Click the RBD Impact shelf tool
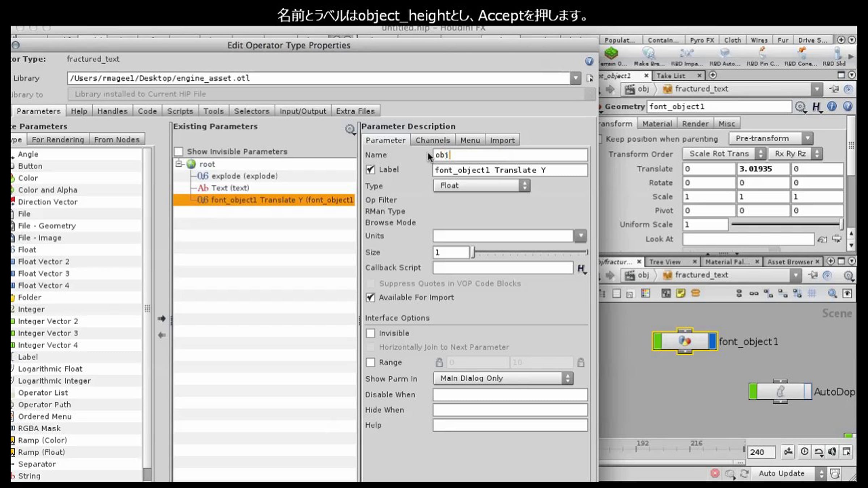Image resolution: width=868 pixels, height=488 pixels. (686, 56)
